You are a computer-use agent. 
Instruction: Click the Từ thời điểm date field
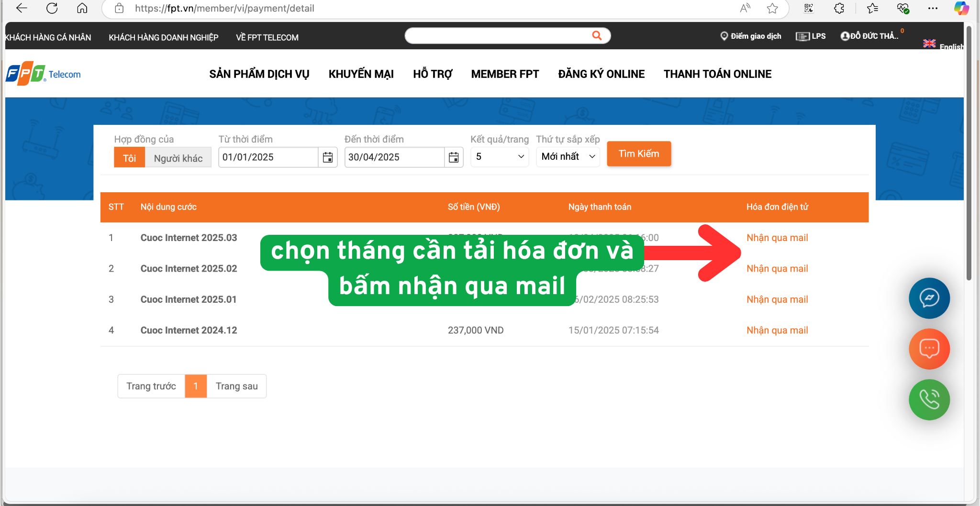point(268,157)
